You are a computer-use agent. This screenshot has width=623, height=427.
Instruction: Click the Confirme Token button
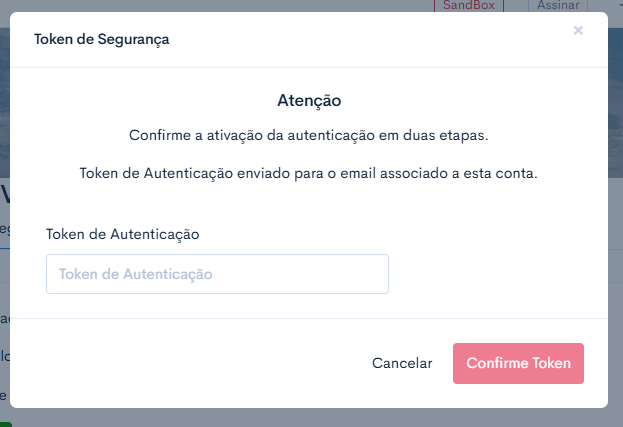pyautogui.click(x=518, y=363)
